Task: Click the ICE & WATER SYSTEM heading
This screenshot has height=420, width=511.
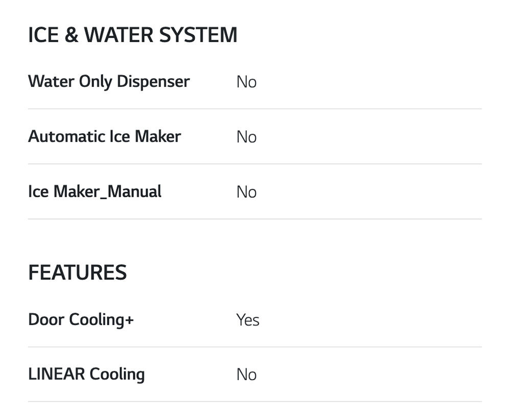Action: click(x=132, y=35)
